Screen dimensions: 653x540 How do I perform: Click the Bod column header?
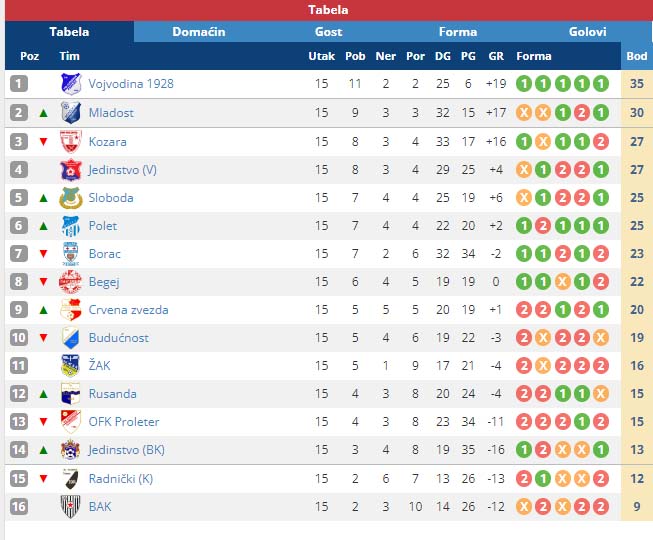point(637,56)
